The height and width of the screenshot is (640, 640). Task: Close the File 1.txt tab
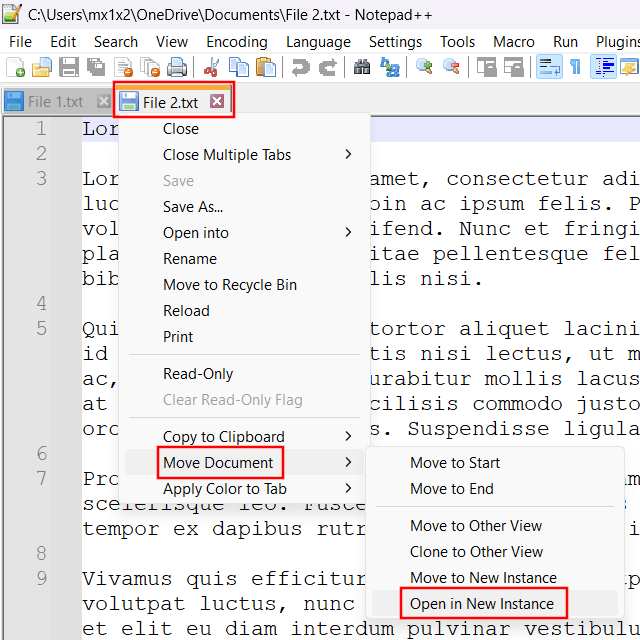[x=104, y=101]
